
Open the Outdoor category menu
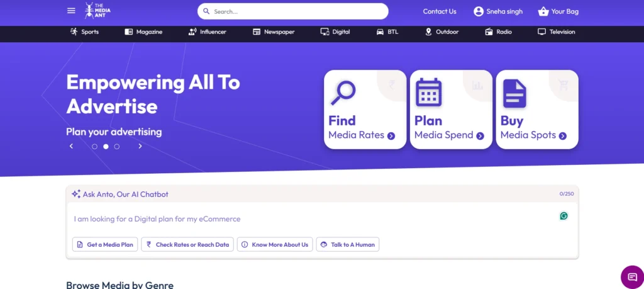(442, 31)
